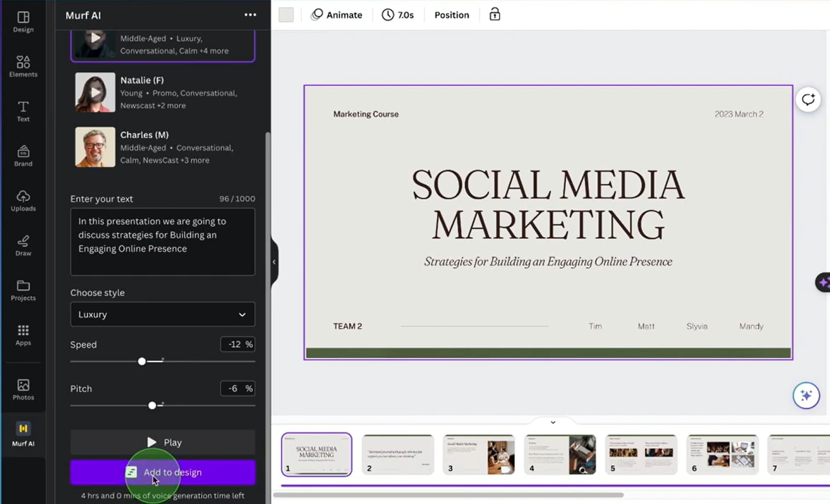Open the Design sidebar tab

point(23,22)
